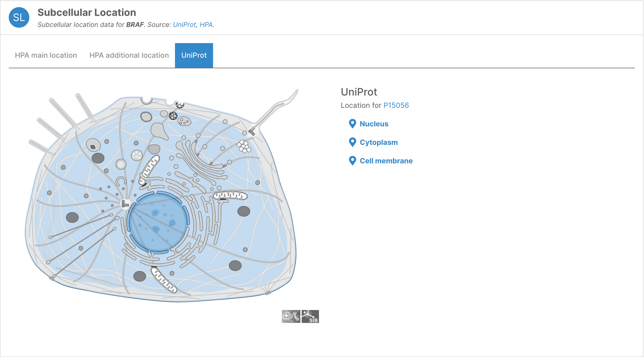Click the map pin icon beside Cytoplasm
The image size is (644, 357).
coord(352,142)
